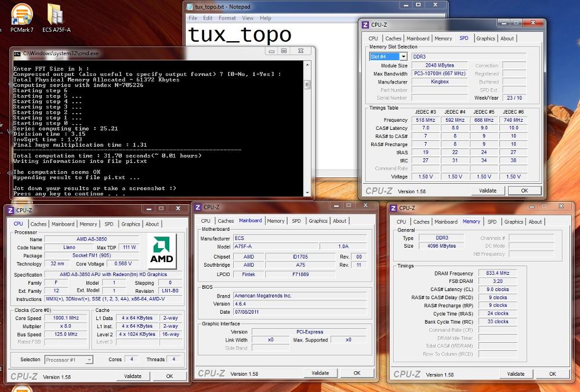Click Validate in the CPU window
This screenshot has width=580, height=392.
[133, 376]
